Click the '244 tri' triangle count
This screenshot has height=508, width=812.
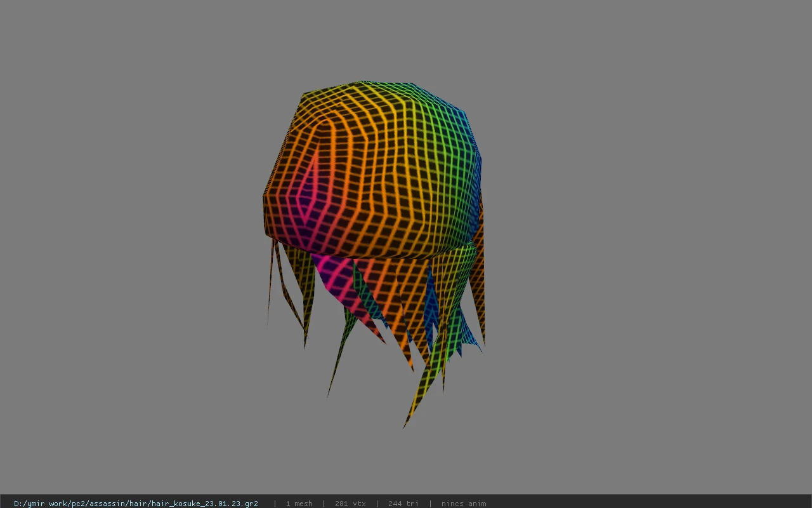click(403, 504)
